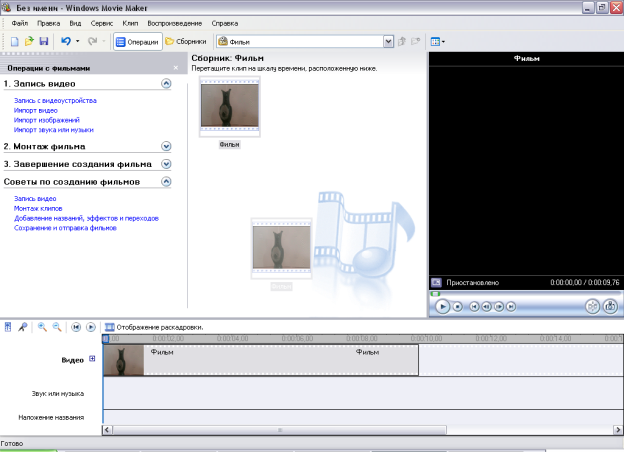Open the views dropdown button in toolbar
The height and width of the screenshot is (452, 624).
[x=438, y=41]
